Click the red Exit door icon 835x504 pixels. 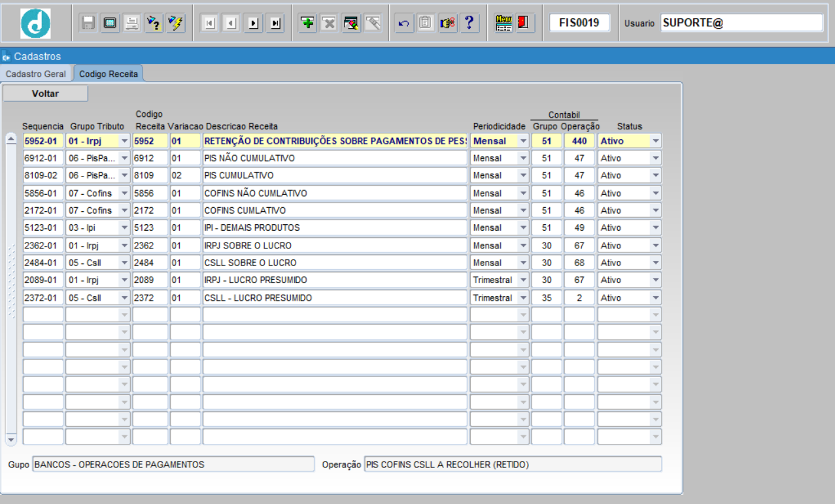(523, 24)
